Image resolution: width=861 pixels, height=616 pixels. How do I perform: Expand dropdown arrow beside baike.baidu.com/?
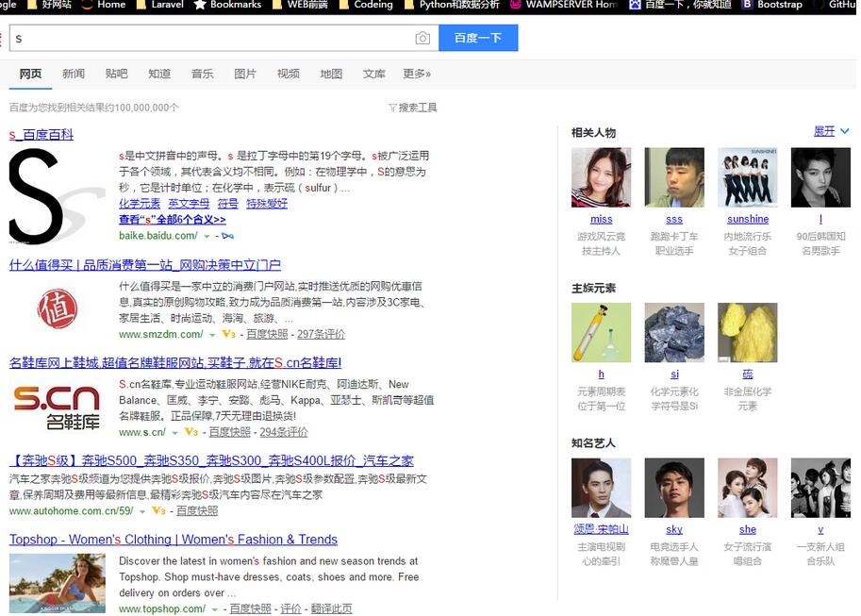pyautogui.click(x=207, y=236)
